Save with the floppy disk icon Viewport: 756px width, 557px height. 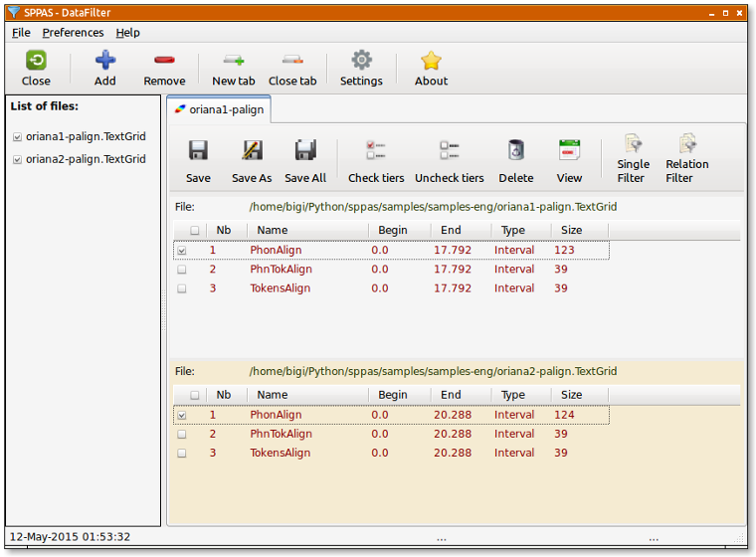coord(198,150)
